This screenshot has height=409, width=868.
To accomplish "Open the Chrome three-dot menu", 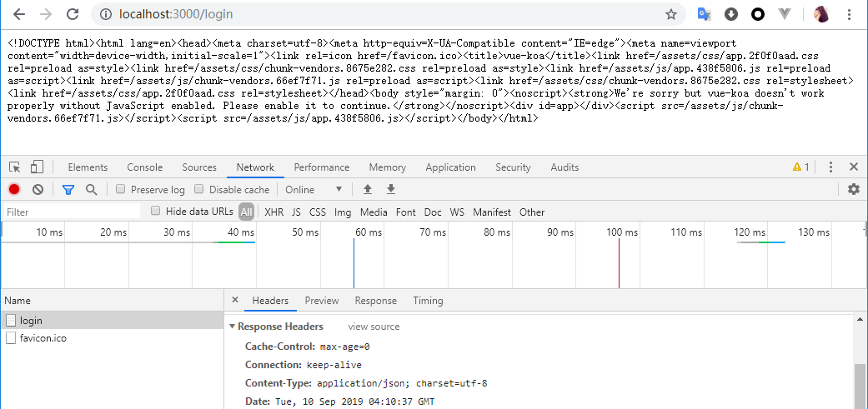I will [x=849, y=14].
